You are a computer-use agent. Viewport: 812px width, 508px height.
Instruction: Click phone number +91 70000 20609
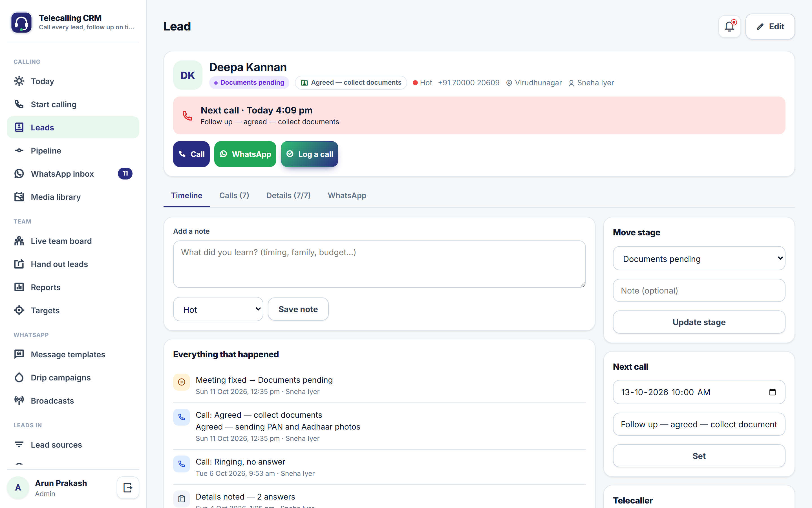pos(468,83)
